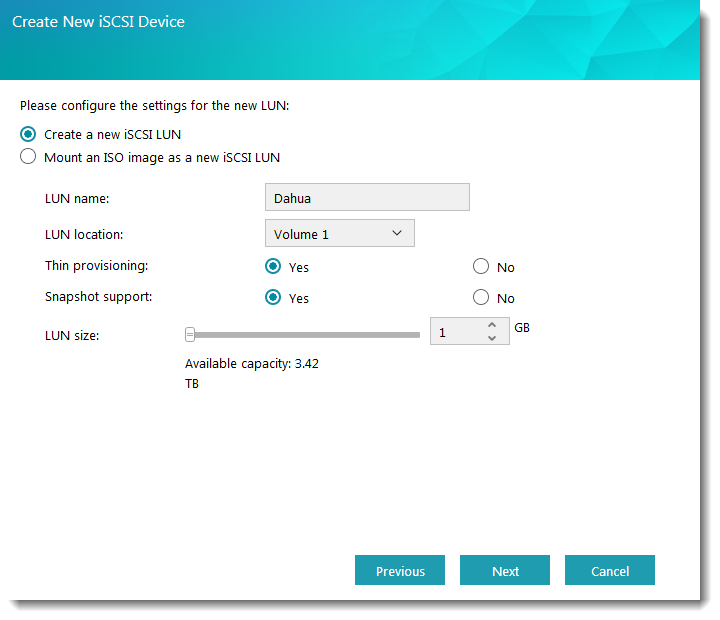Click the GB unit label beside LUN size
Screen dimensions: 720x620
pos(522,327)
